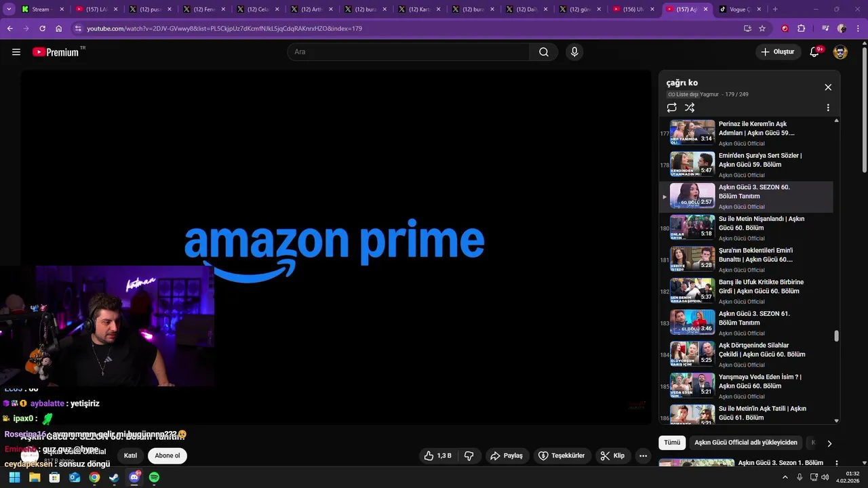Go back in browser history
Screen dimensions: 868x488
(10, 28)
